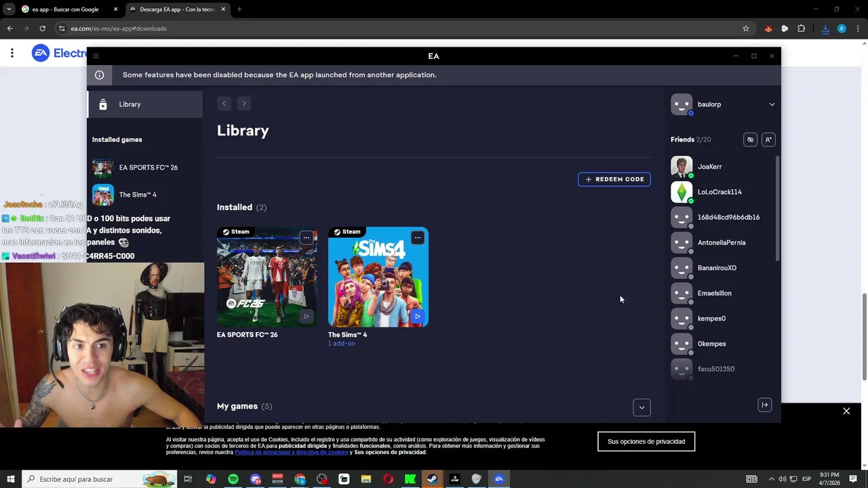Play EA SPORTS FC 26 via tile play button
This screenshot has width=868, height=488.
307,316
